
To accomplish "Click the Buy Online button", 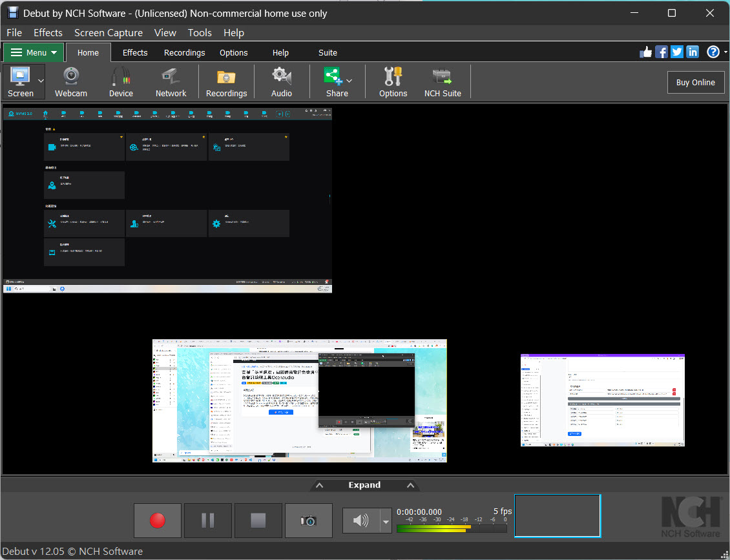I will (x=695, y=82).
